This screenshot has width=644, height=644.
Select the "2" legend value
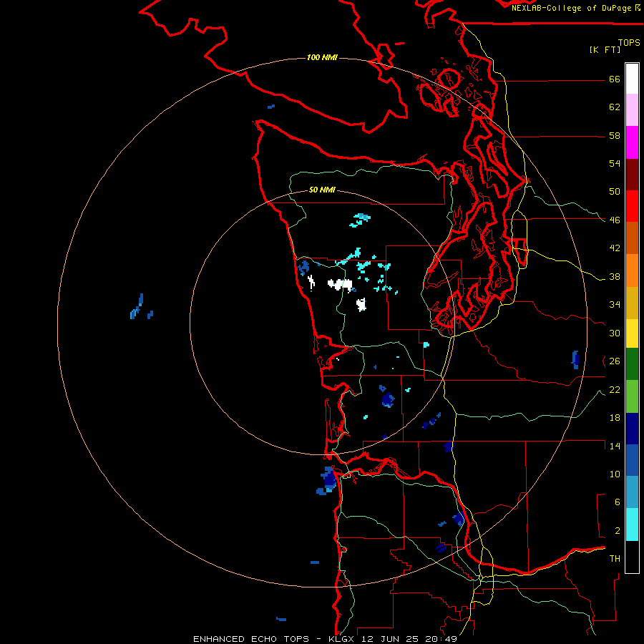click(x=618, y=531)
